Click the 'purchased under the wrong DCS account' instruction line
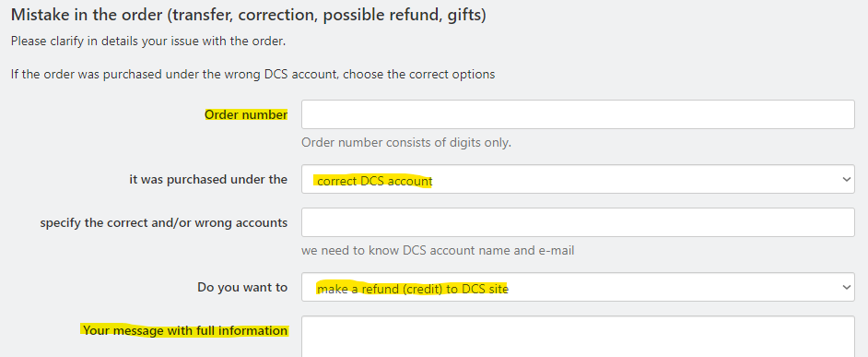Viewport: 868px width, 357px height. pos(253,75)
